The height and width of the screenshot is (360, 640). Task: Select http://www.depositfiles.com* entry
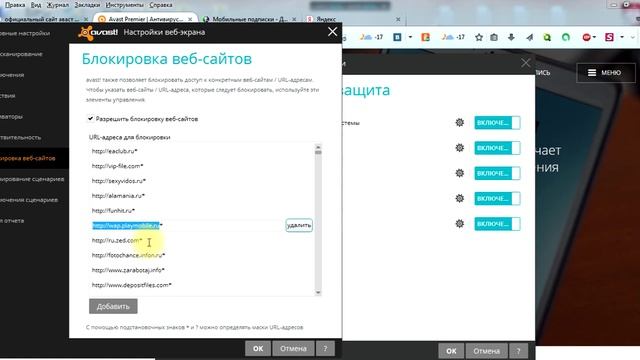pos(131,285)
